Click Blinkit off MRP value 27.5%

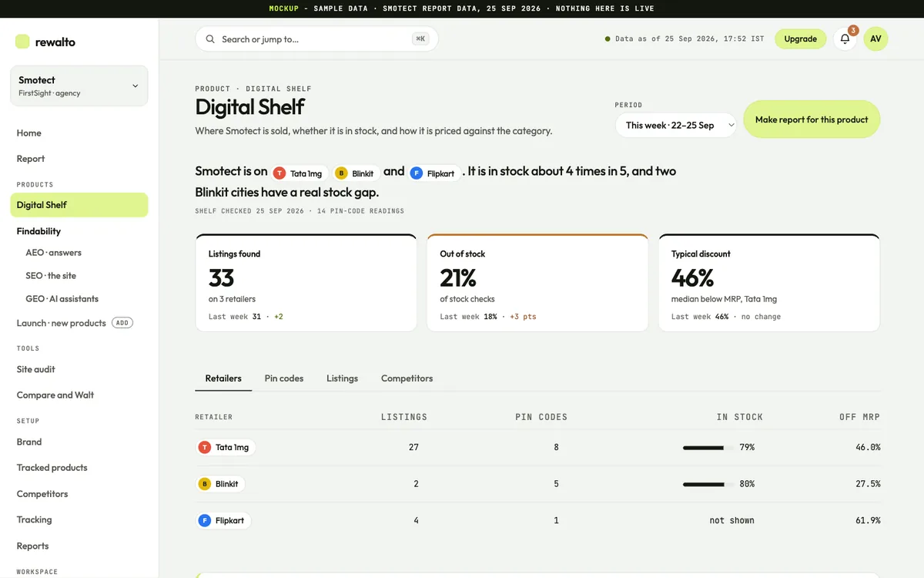[868, 484]
